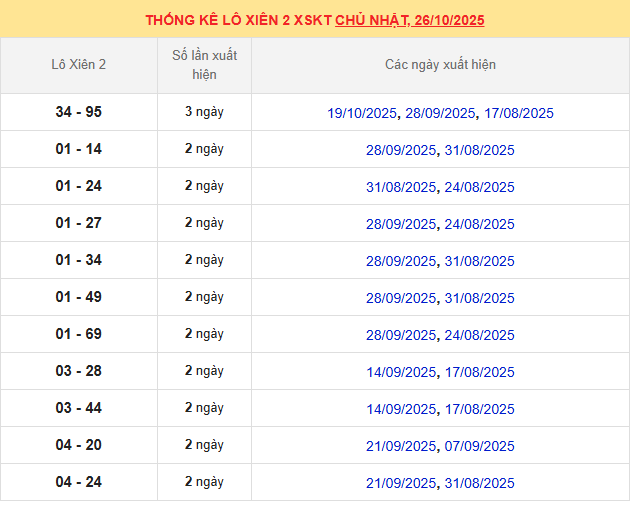
Task: Click date 19/10/2025 in the 34 - 95 row
Action: pyautogui.click(x=363, y=113)
